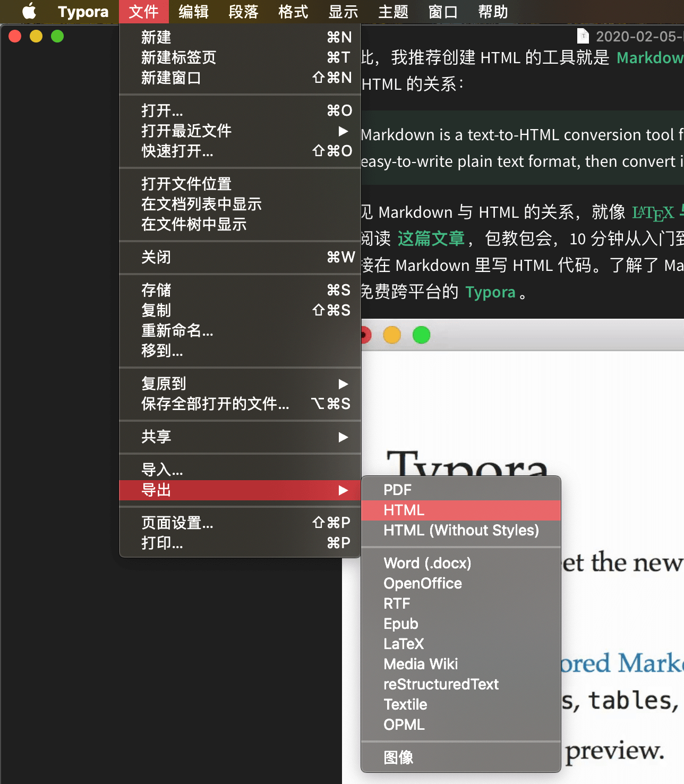The width and height of the screenshot is (684, 784).
Task: Choose 打开... from the file menu
Action: coord(240,110)
